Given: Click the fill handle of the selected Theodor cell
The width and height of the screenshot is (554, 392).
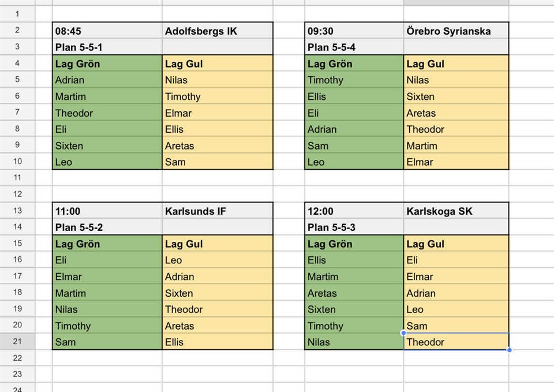Looking at the screenshot, I should point(509,350).
